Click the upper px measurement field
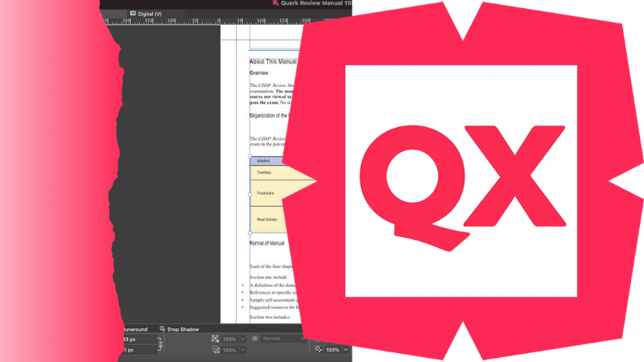644x362 pixels. coord(139,339)
